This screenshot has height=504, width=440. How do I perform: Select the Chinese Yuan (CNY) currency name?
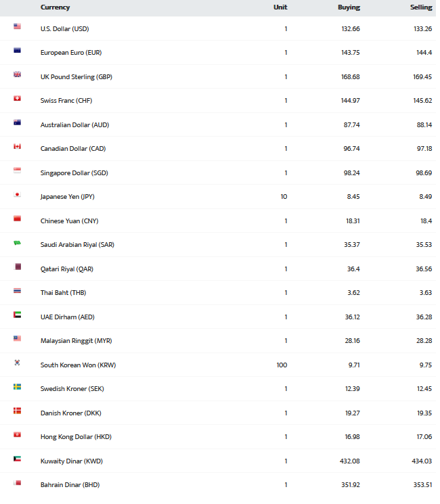coord(70,221)
